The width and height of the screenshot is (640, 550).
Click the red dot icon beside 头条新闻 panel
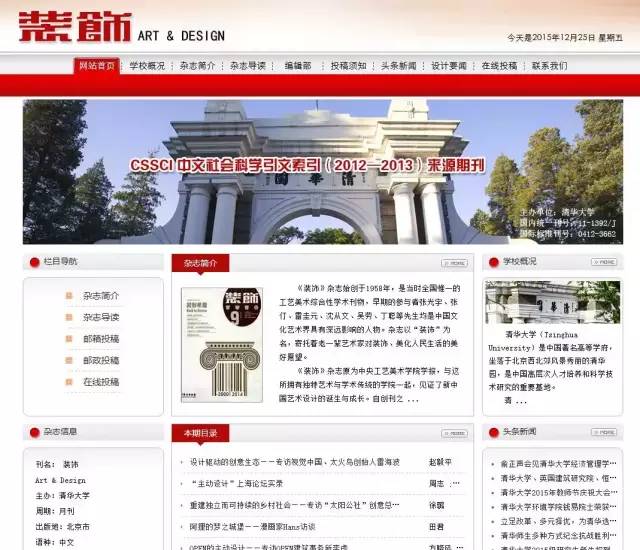click(x=494, y=432)
